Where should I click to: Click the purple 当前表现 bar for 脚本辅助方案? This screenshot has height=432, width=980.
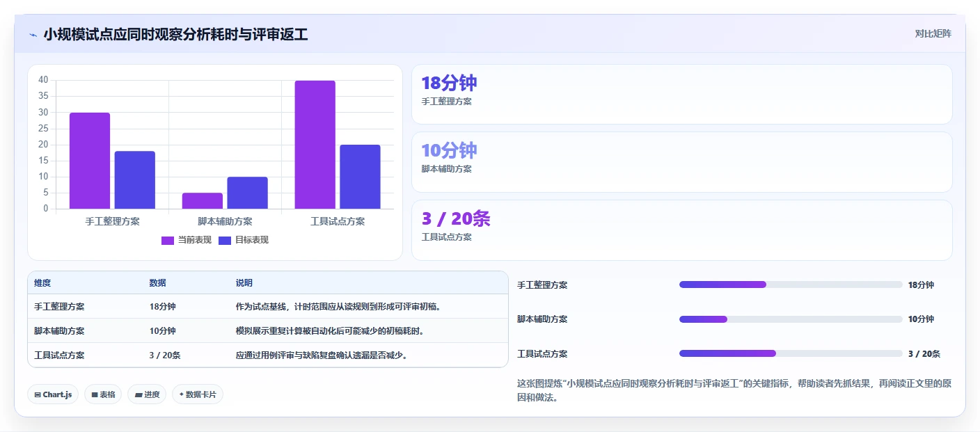tap(203, 201)
